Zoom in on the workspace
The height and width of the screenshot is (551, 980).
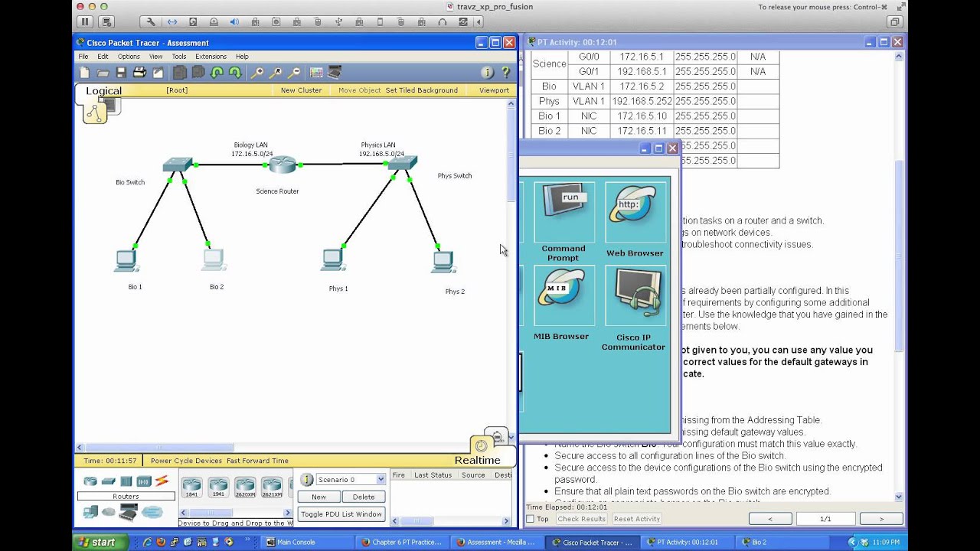pyautogui.click(x=256, y=73)
